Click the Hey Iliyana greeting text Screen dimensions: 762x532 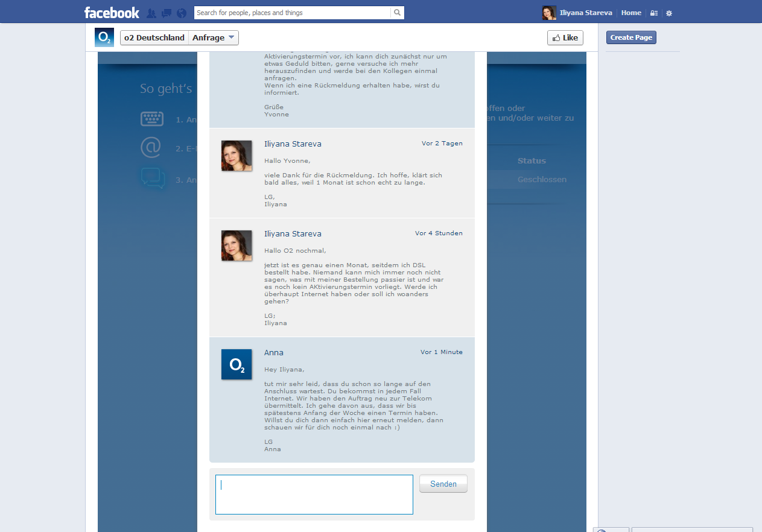284,370
